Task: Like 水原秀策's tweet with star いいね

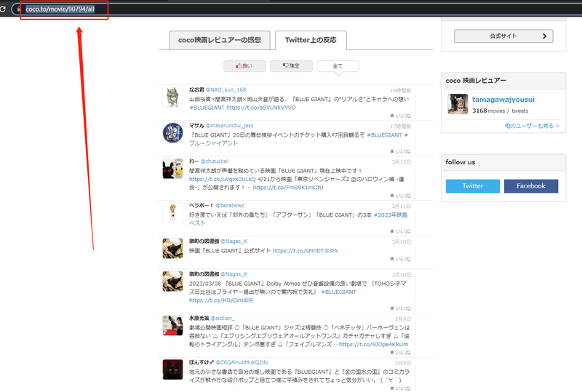Action: [400, 353]
